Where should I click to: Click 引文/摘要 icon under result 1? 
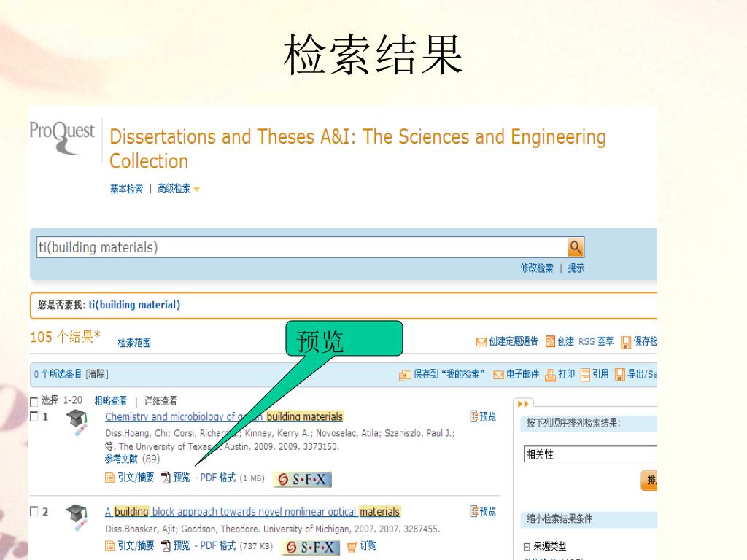point(110,478)
